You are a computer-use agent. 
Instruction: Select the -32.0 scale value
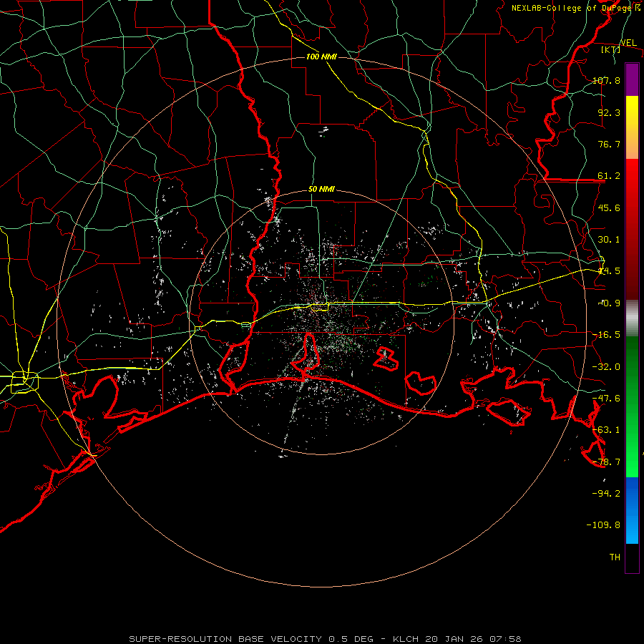[606, 367]
